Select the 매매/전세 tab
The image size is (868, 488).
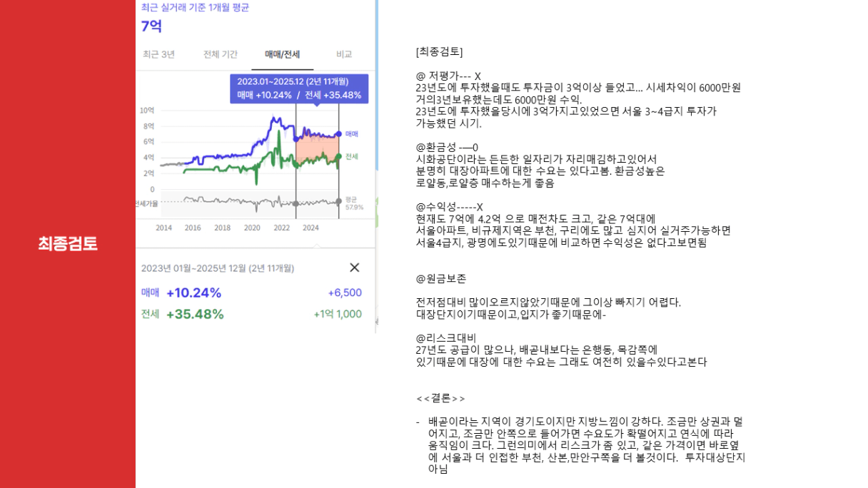[x=282, y=54]
